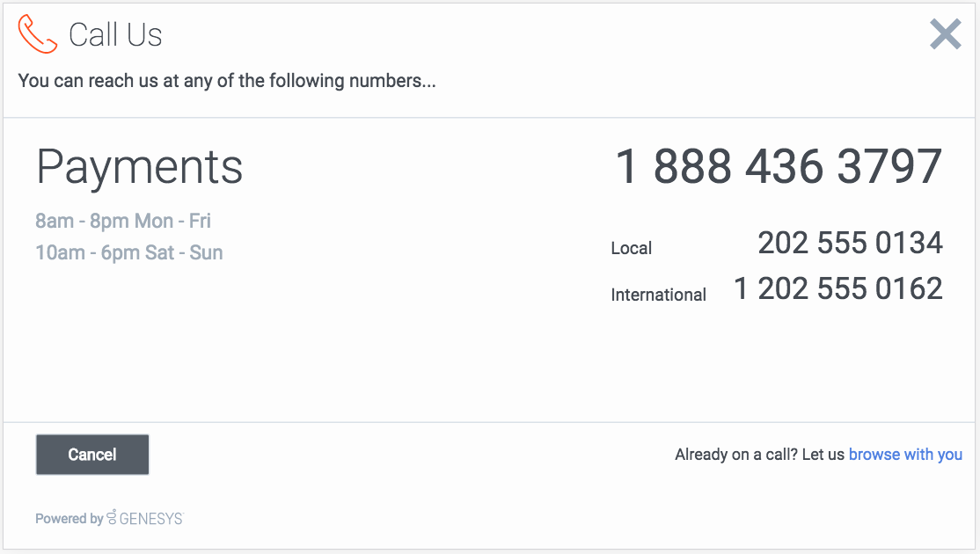
Task: Open the 'browse with you' link
Action: (905, 455)
